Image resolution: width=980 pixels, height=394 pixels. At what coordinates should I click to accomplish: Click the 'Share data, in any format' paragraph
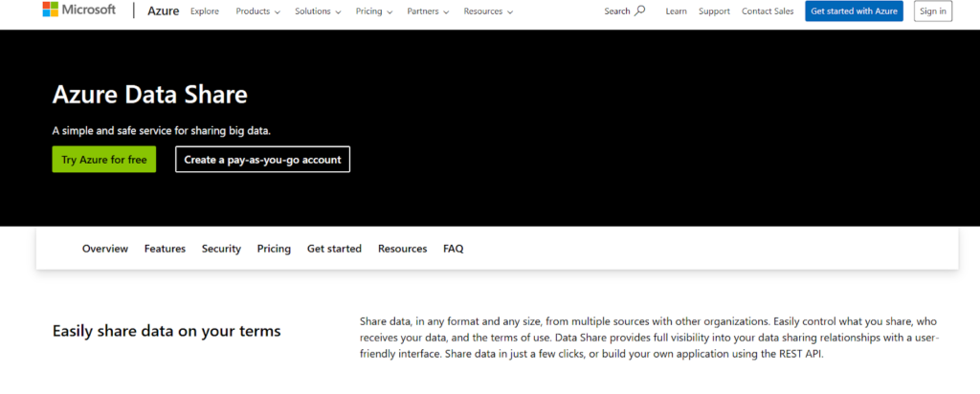(x=649, y=338)
